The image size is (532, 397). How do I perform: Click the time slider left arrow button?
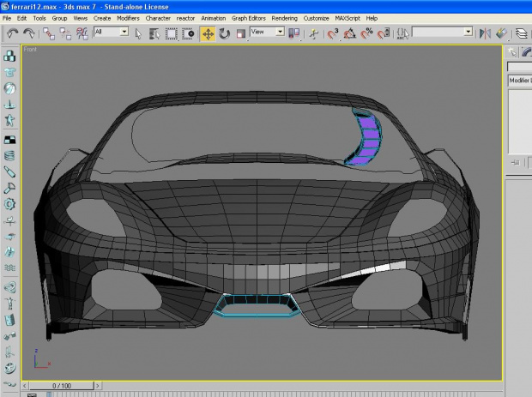25,386
